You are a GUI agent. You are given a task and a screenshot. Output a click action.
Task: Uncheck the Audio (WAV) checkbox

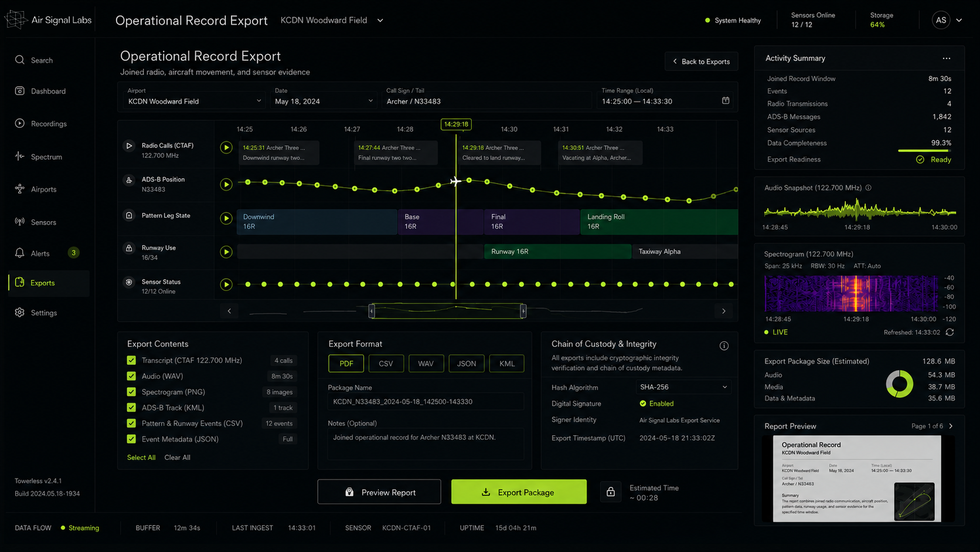pyautogui.click(x=131, y=376)
